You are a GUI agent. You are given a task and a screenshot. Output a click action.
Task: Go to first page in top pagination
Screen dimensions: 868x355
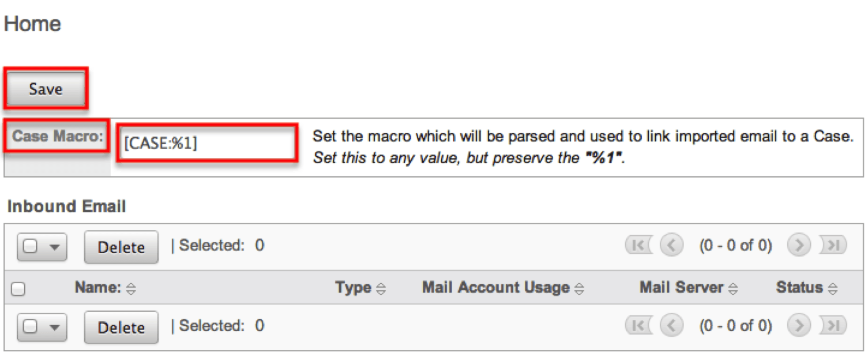click(637, 246)
